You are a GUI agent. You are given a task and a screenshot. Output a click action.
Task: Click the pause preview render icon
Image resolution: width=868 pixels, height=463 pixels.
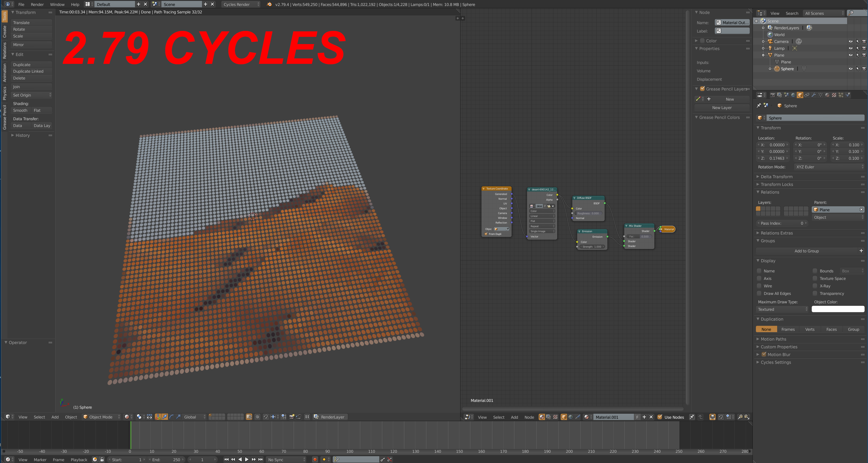(307, 417)
